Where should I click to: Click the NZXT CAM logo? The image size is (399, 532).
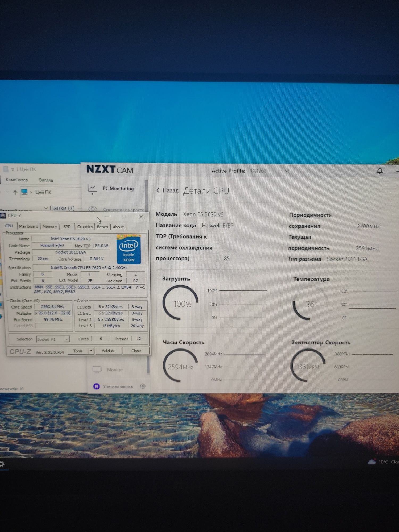coord(110,169)
